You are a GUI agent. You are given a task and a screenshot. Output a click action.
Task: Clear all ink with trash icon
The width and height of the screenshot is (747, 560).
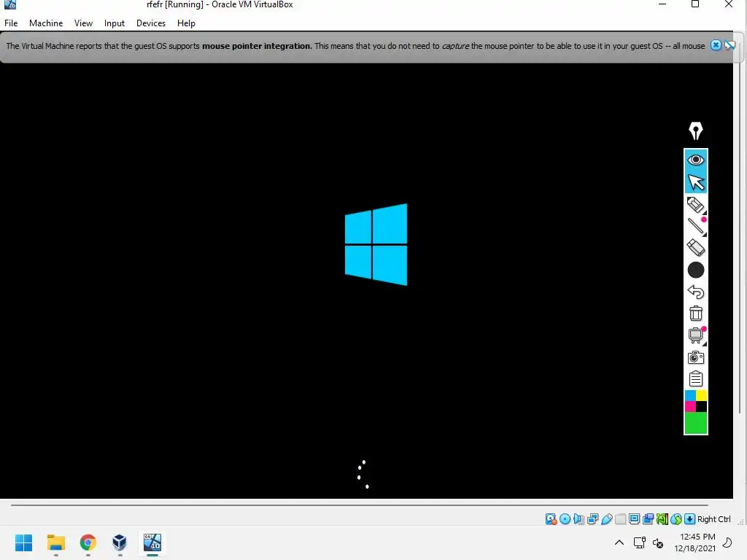[x=695, y=314]
